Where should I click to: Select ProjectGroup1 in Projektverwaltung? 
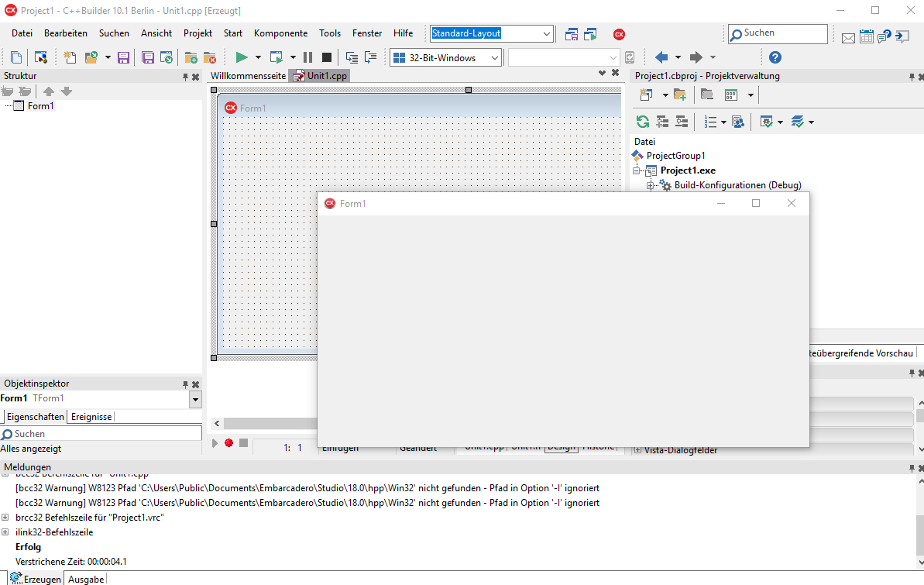675,156
